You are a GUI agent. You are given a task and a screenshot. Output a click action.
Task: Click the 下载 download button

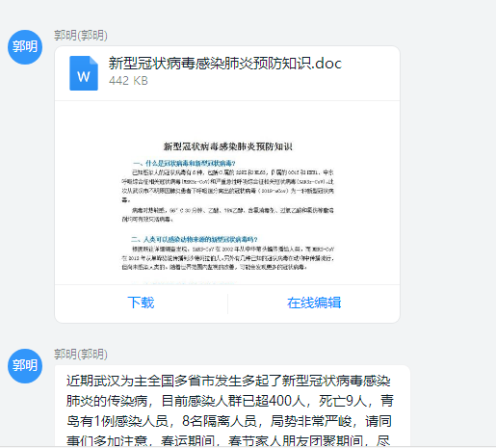[x=141, y=303]
